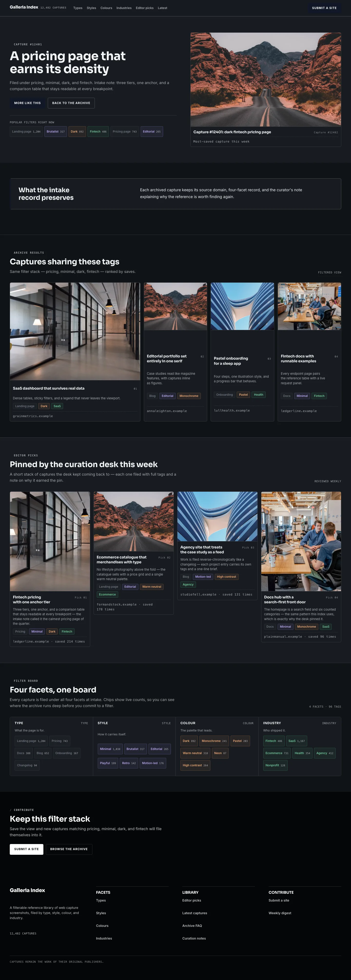The height and width of the screenshot is (980, 351).
Task: Click the Back to the archive button
Action: click(x=71, y=103)
